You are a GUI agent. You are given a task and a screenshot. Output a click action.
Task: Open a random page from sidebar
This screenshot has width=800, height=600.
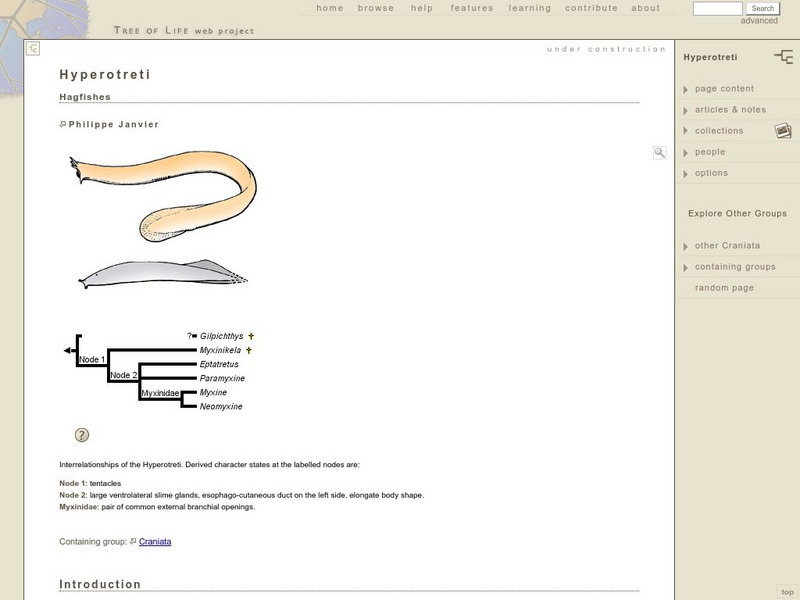[x=722, y=288]
